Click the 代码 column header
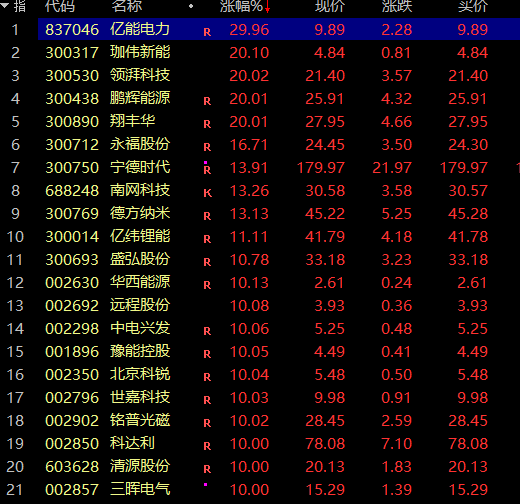 pos(60,6)
